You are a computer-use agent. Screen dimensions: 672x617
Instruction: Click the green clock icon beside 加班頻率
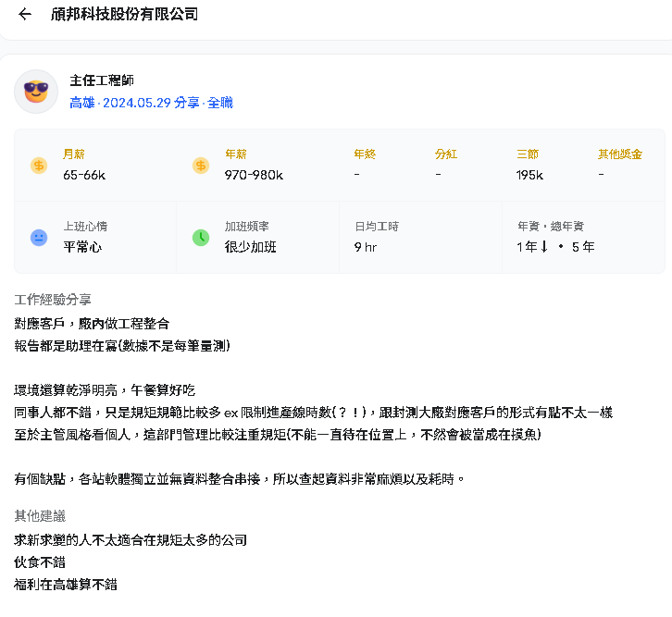201,238
